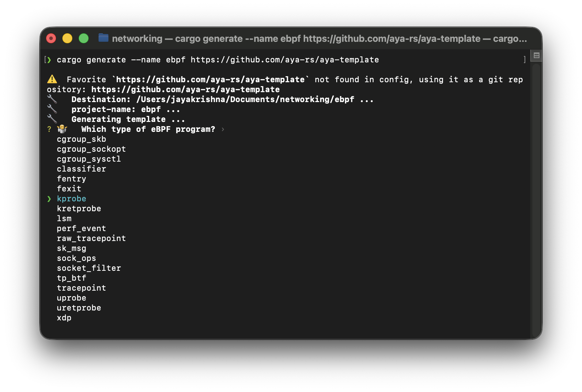The height and width of the screenshot is (392, 582).
Task: Choose the socket_filter program type
Action: [89, 268]
